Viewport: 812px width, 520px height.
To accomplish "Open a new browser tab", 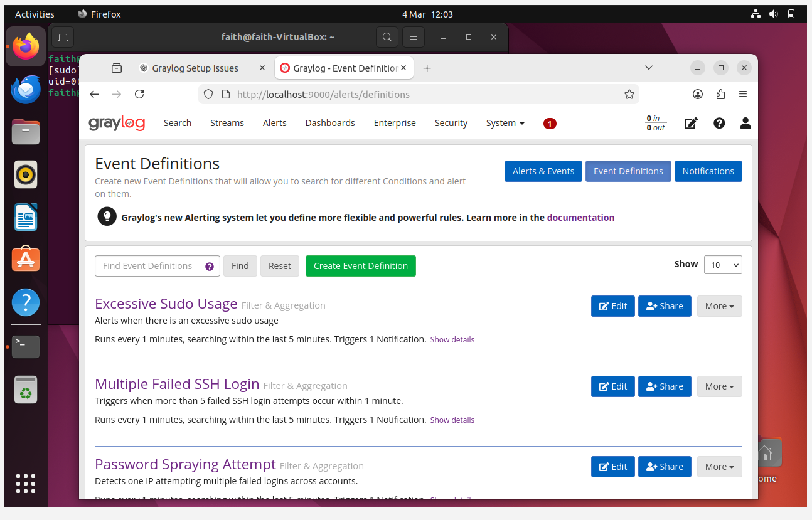I will click(427, 68).
